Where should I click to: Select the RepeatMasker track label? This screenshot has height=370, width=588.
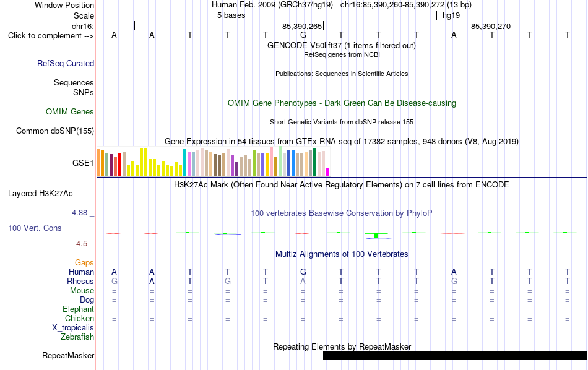pos(68,355)
